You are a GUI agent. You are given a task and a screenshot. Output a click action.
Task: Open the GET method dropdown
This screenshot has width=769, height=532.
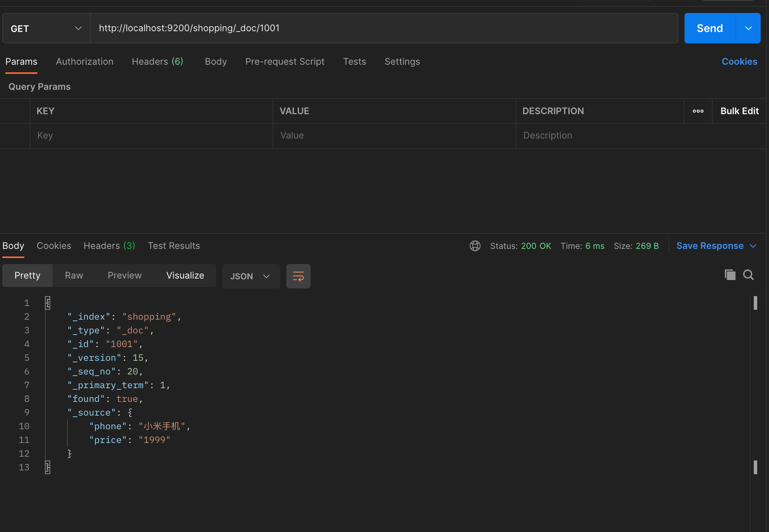click(46, 29)
